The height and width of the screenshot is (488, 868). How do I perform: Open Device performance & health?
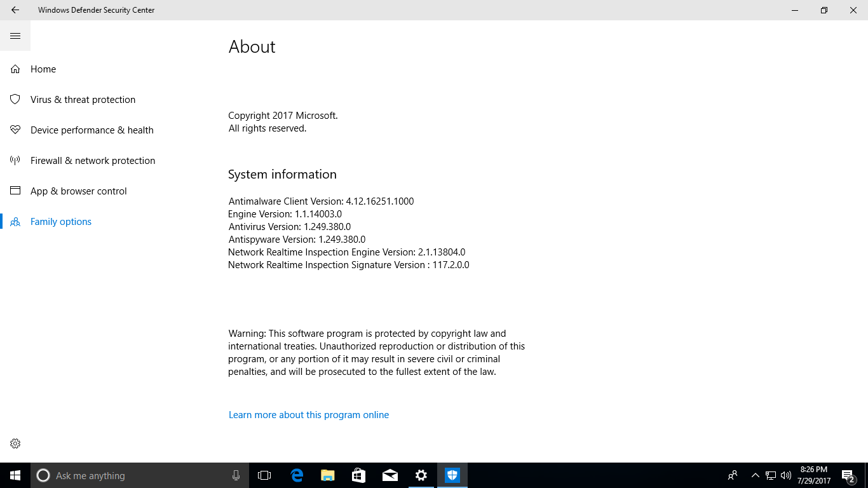[x=92, y=130]
